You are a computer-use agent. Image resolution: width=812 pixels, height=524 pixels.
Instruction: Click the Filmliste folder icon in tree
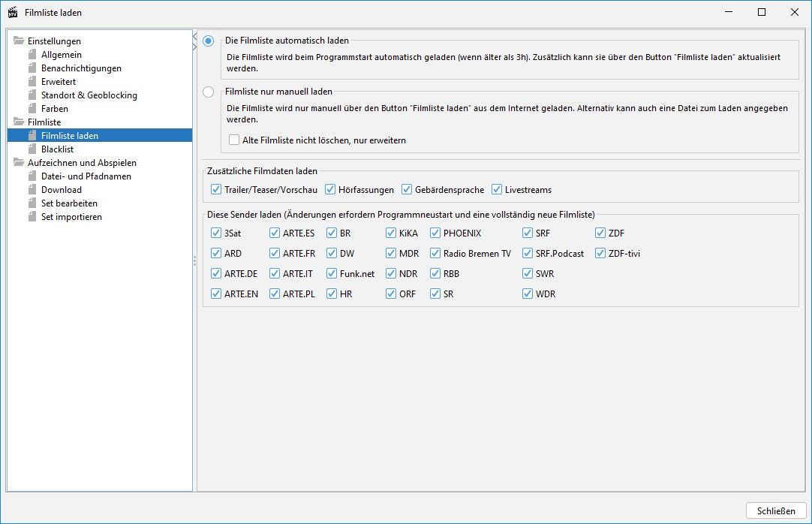19,122
